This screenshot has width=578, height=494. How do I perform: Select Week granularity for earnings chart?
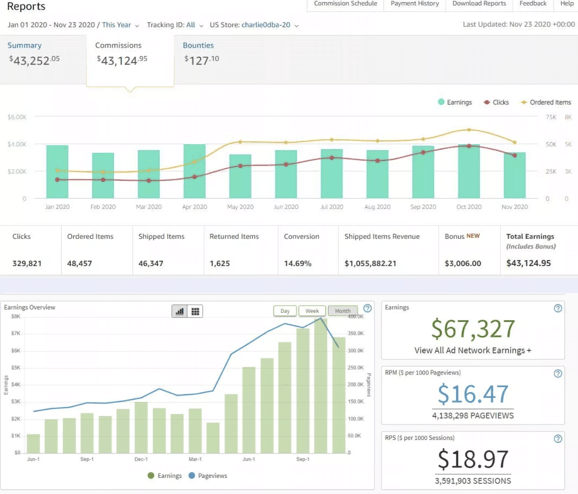coord(312,311)
